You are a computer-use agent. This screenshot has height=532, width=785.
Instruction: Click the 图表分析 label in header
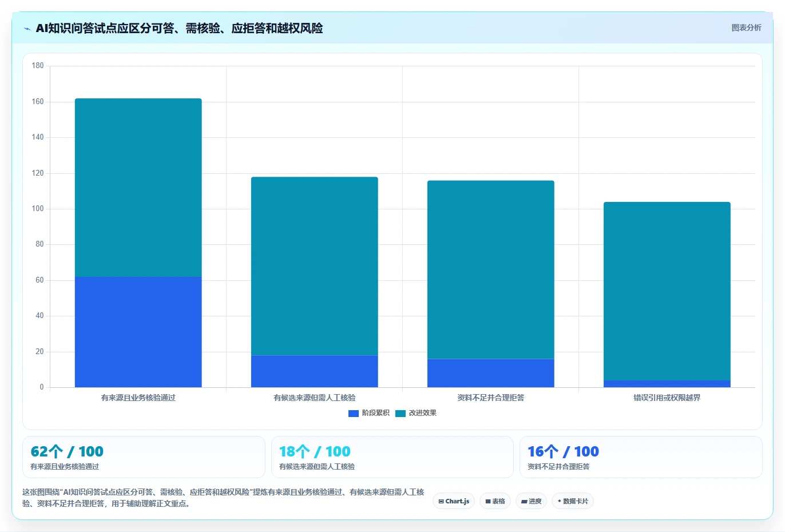746,27
